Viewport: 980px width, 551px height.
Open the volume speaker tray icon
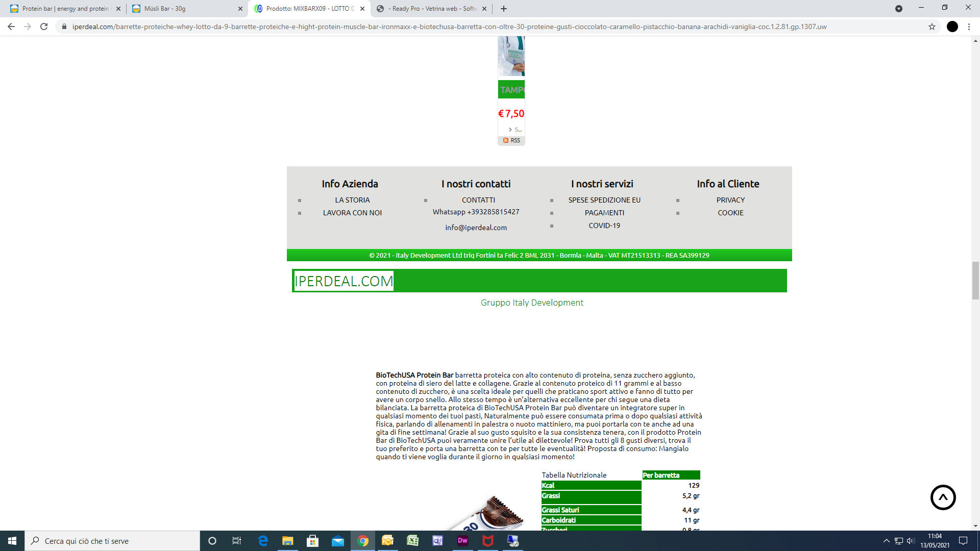[911, 541]
